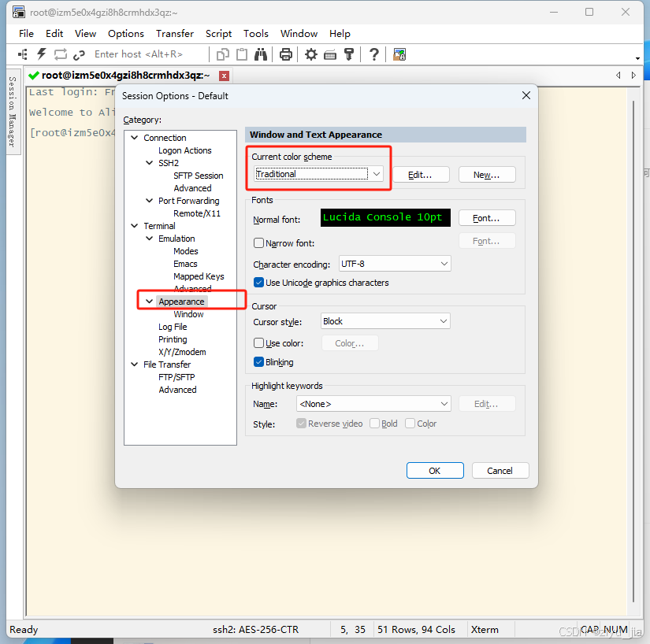Toggle the Color style checkbox
The width and height of the screenshot is (650, 644).
click(410, 424)
